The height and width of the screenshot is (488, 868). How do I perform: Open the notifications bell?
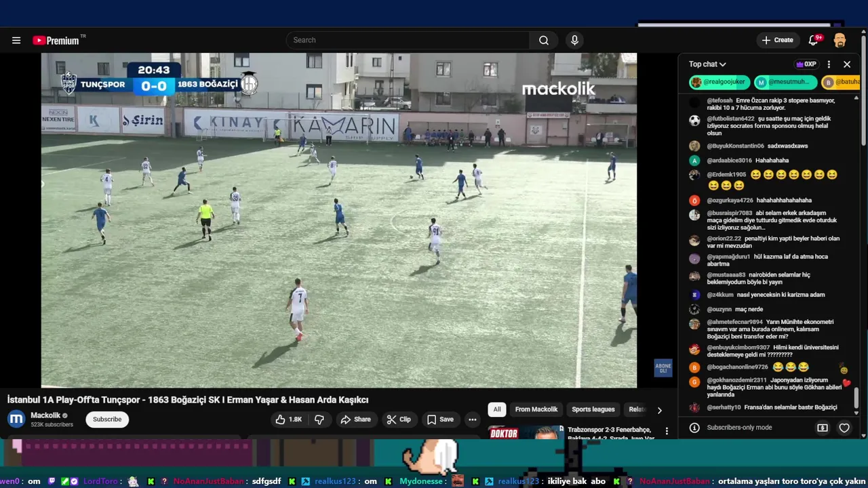pos(814,40)
